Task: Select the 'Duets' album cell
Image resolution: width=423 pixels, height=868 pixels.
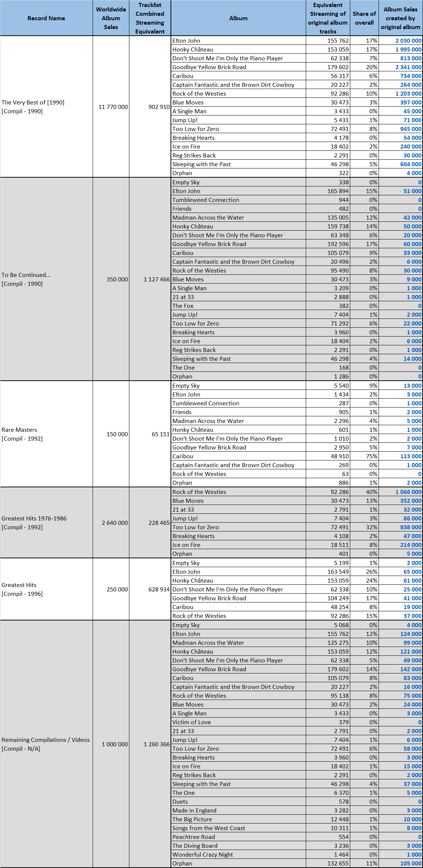Action: tap(239, 801)
